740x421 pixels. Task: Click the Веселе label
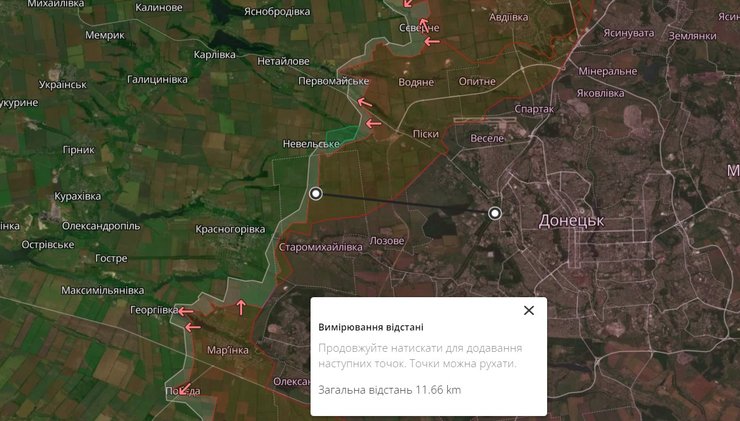[x=487, y=138]
